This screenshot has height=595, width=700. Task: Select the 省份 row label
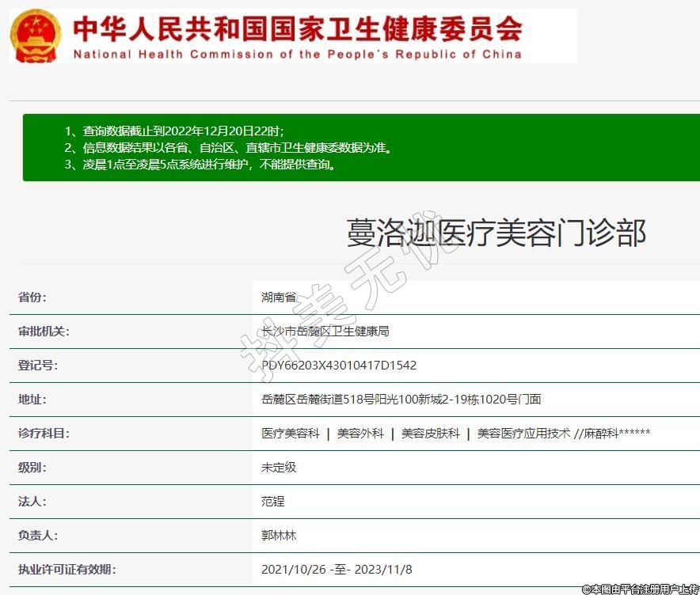(x=32, y=297)
